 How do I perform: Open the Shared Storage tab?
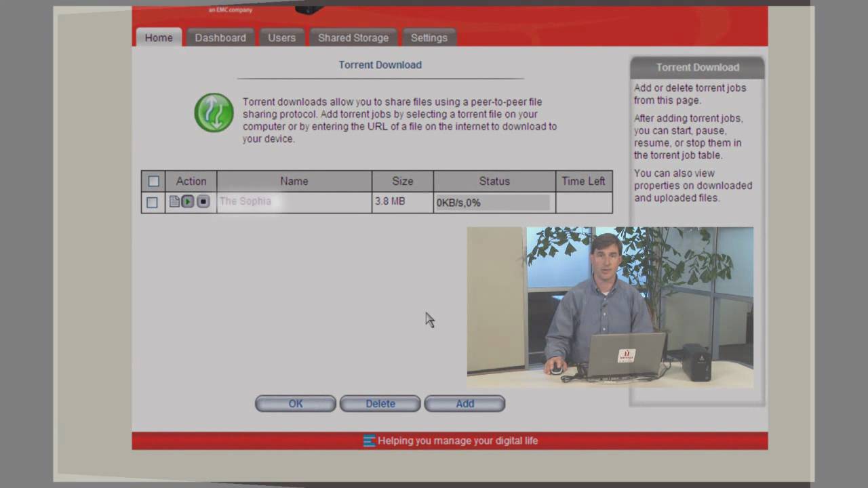(353, 37)
